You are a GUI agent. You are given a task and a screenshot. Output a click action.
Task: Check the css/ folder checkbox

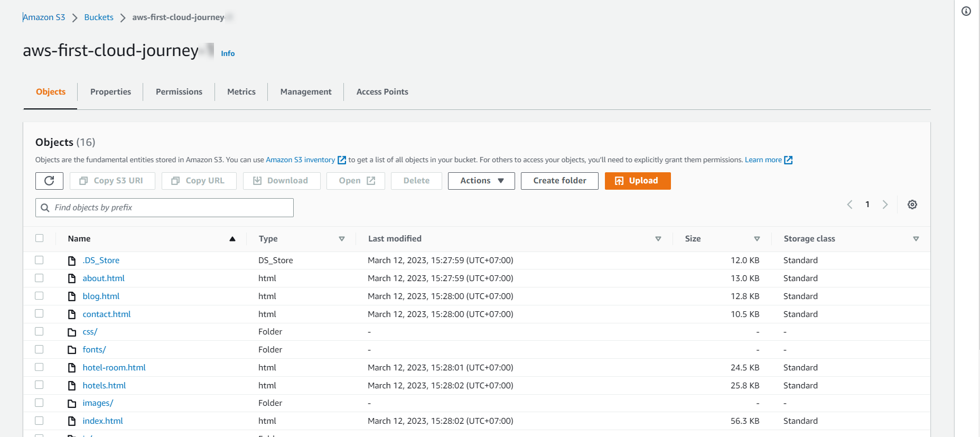(x=39, y=331)
